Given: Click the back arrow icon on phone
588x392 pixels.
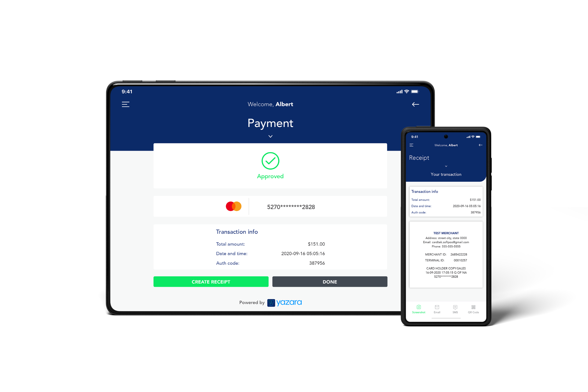Looking at the screenshot, I should coord(480,145).
